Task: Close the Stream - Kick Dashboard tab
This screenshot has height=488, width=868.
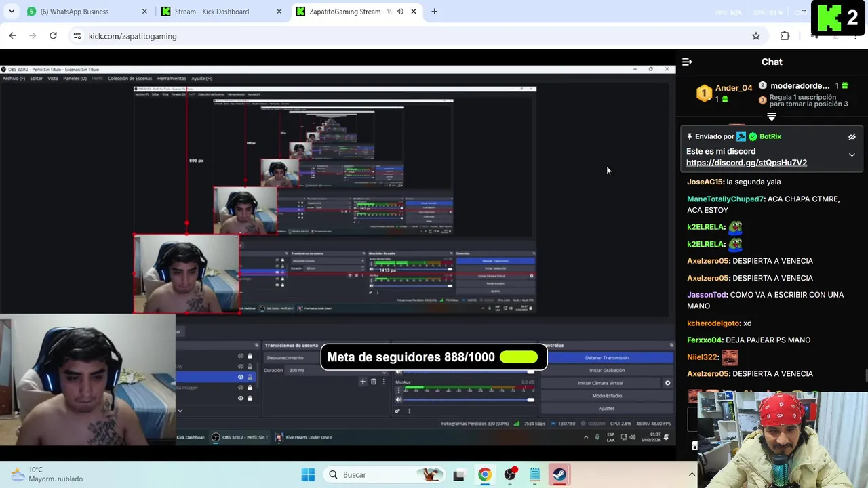Action: point(279,12)
